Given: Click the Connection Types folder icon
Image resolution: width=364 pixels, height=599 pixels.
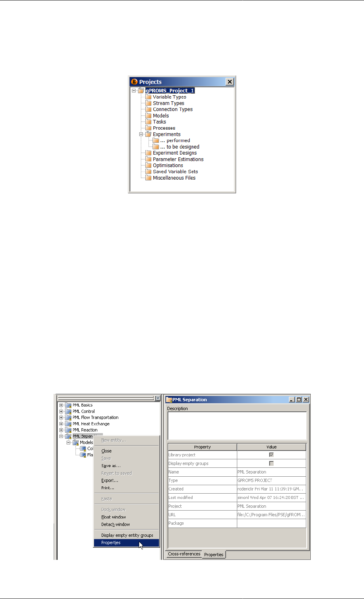Looking at the screenshot, I should point(149,109).
